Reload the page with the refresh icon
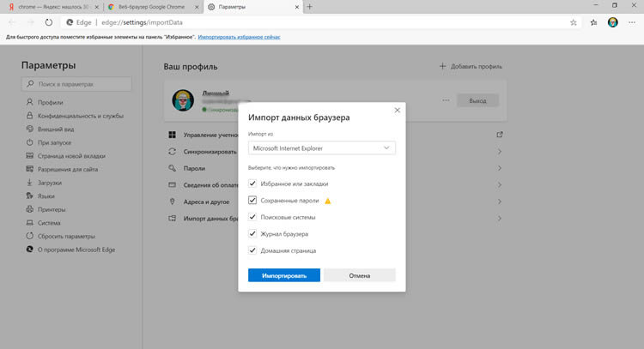This screenshot has width=644, height=349. click(48, 22)
